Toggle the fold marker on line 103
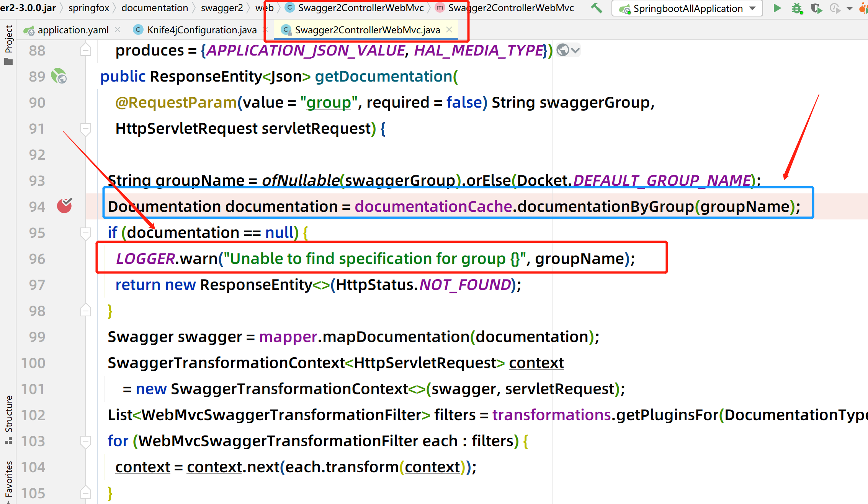This screenshot has height=504, width=868. pos(86,441)
